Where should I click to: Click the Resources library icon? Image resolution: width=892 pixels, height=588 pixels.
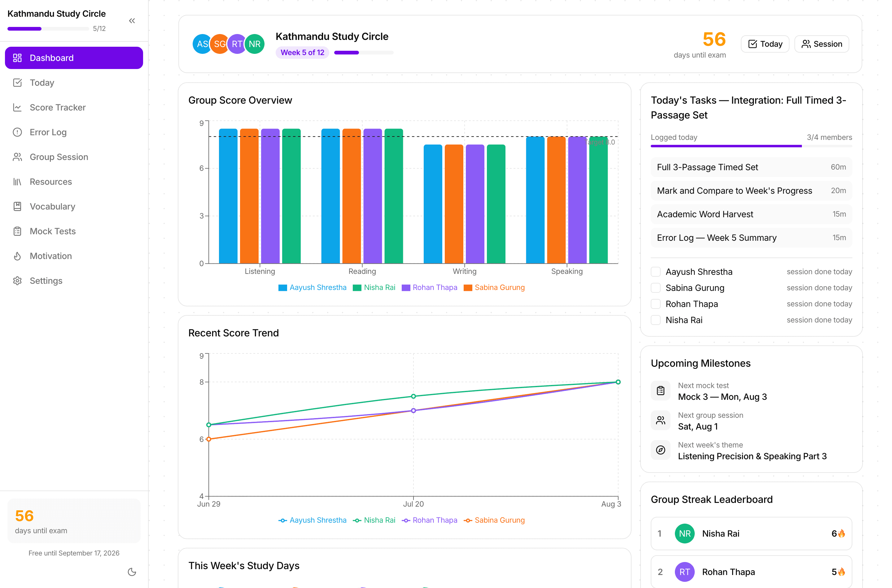point(17,181)
